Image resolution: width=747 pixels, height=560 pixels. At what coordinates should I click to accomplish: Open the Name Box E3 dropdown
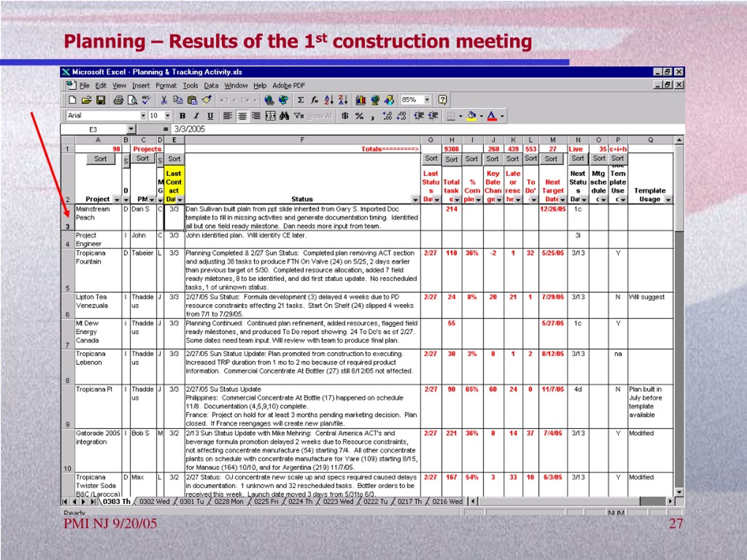(x=131, y=129)
